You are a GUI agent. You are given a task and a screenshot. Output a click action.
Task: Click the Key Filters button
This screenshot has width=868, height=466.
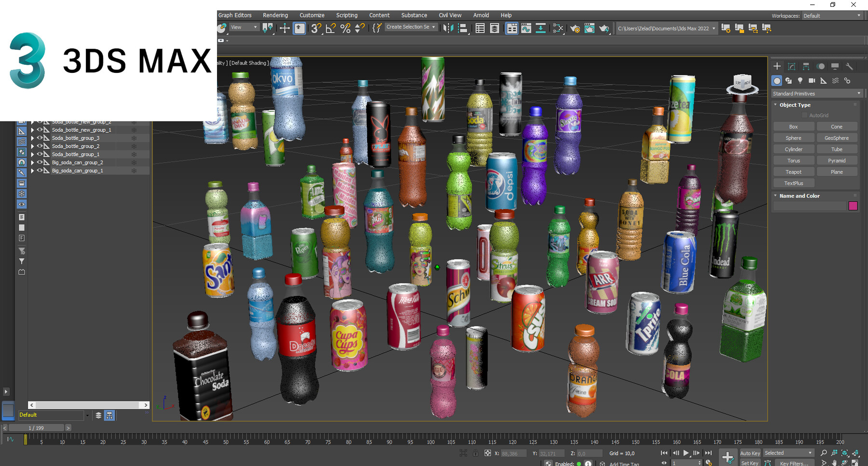[x=794, y=463]
